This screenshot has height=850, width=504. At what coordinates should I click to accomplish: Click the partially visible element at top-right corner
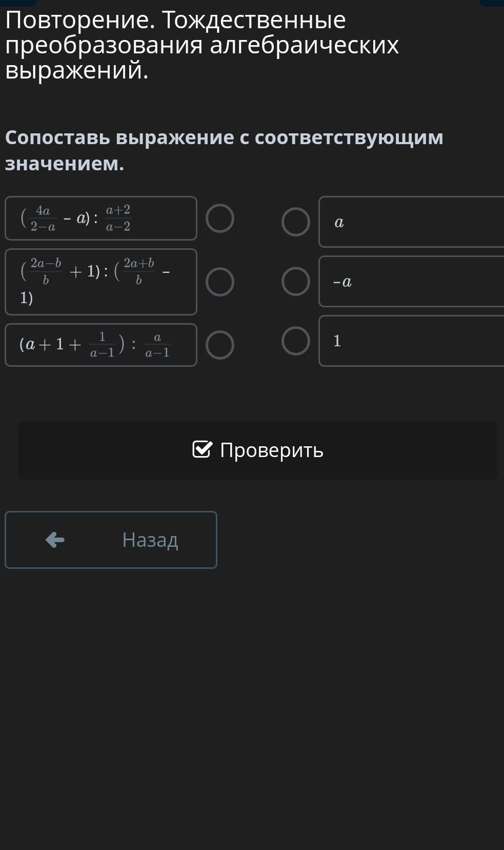[492, 3]
